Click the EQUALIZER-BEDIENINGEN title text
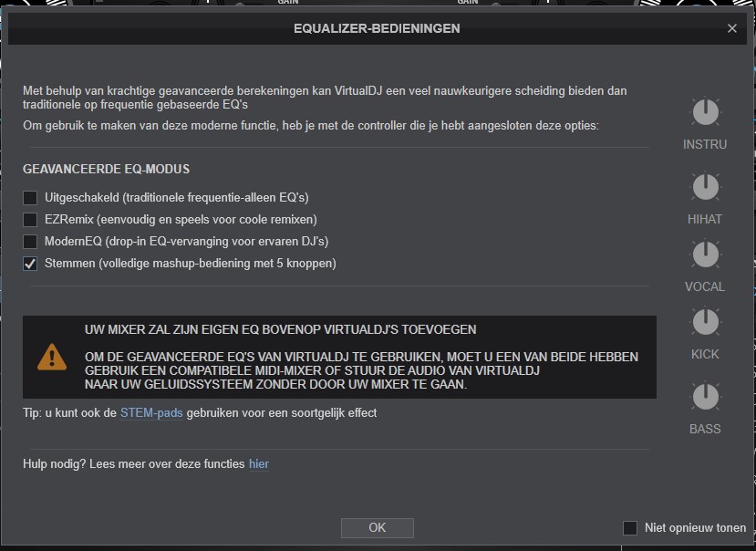The width and height of the screenshot is (756, 551). [x=377, y=28]
